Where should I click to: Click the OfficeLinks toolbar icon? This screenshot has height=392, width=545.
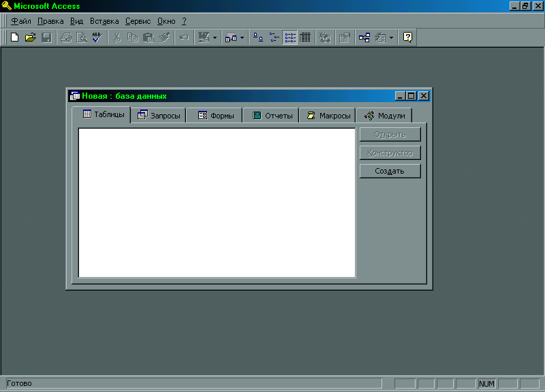pos(204,37)
